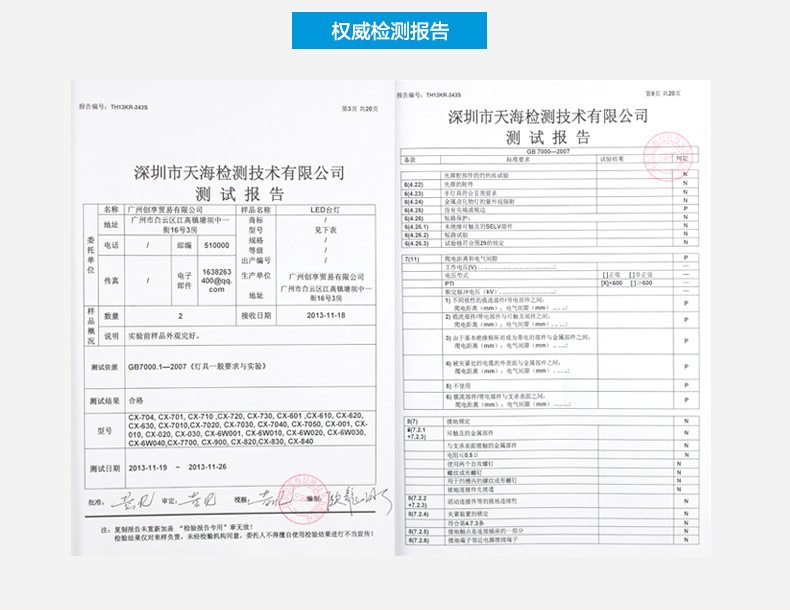Image resolution: width=790 pixels, height=610 pixels.
Task: Click the signature beside 编制
Action: coord(359,501)
